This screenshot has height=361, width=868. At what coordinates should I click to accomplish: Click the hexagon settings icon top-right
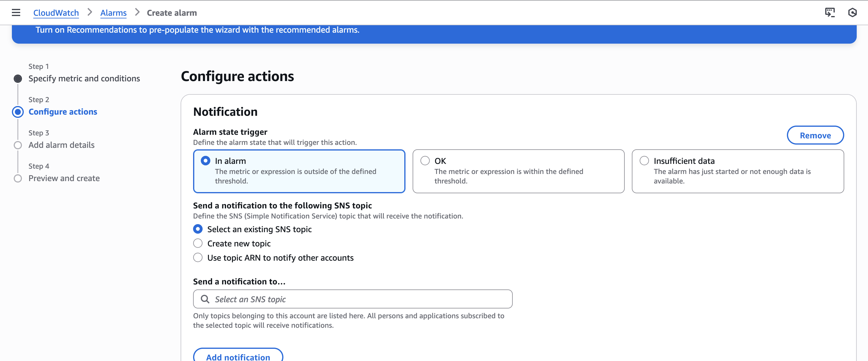click(852, 13)
